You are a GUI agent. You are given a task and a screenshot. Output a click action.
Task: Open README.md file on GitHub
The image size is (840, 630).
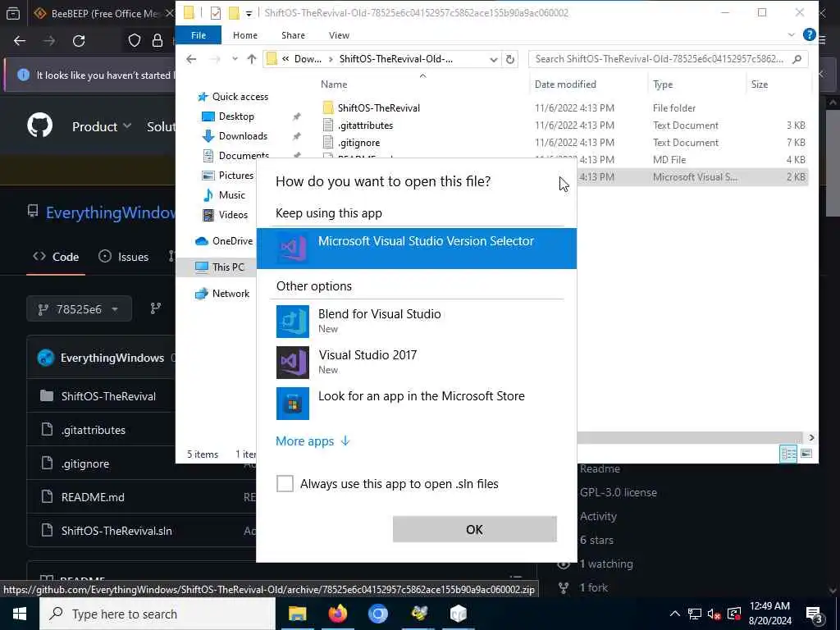click(93, 497)
